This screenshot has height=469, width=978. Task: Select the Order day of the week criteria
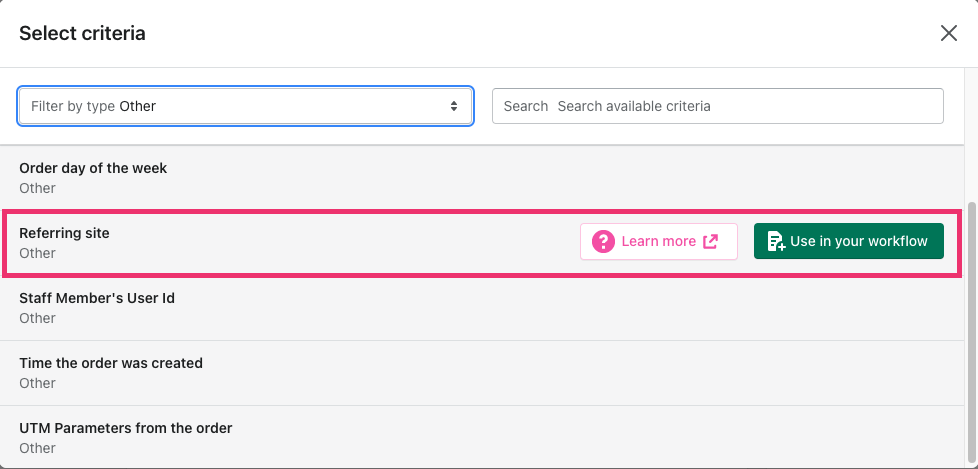(482, 178)
